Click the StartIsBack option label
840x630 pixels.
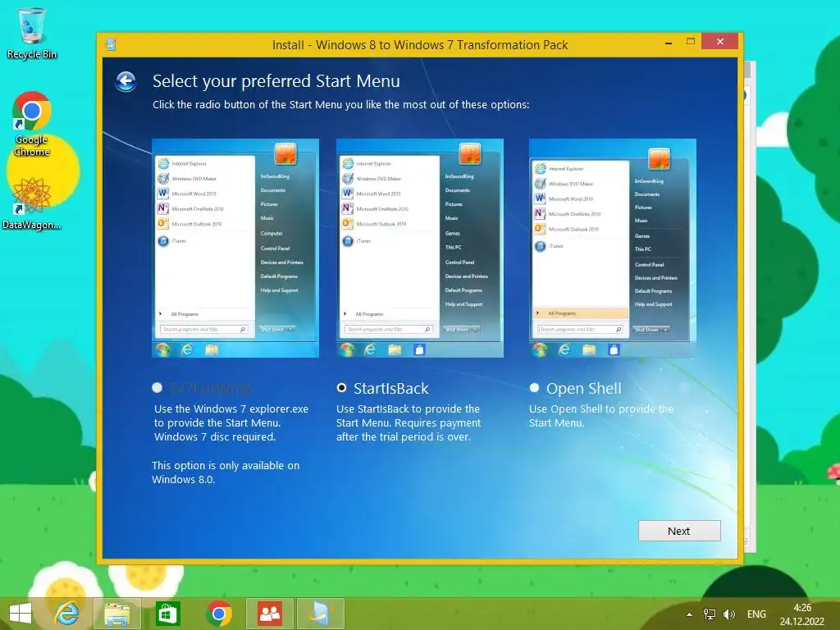click(391, 388)
